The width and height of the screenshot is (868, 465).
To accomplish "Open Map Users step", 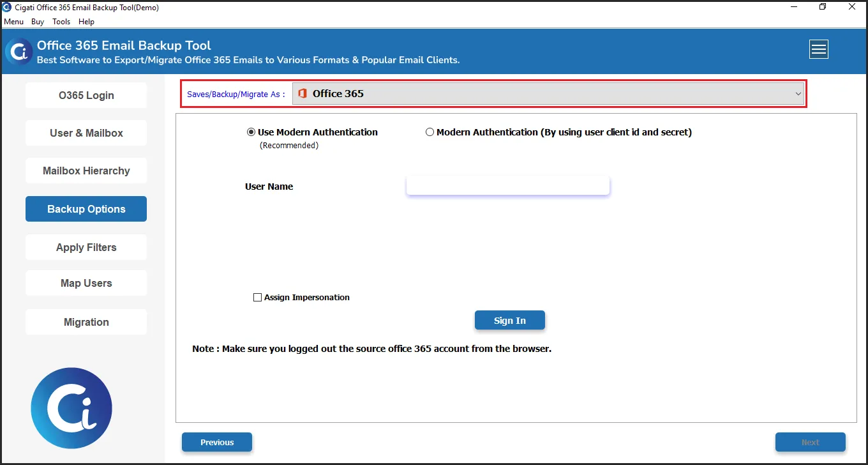I will (x=86, y=283).
